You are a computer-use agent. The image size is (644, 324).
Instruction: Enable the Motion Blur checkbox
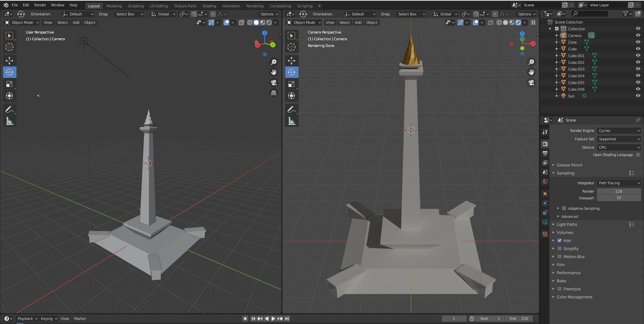click(x=559, y=257)
